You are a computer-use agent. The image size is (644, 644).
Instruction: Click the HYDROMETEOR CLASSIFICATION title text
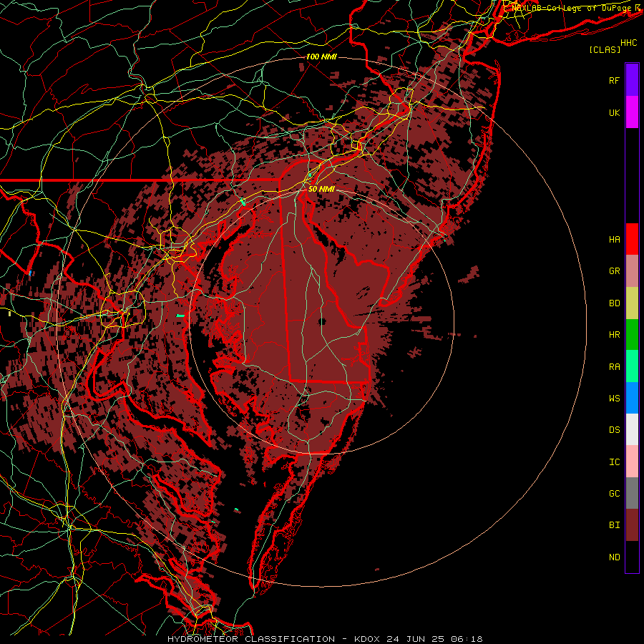click(x=251, y=639)
